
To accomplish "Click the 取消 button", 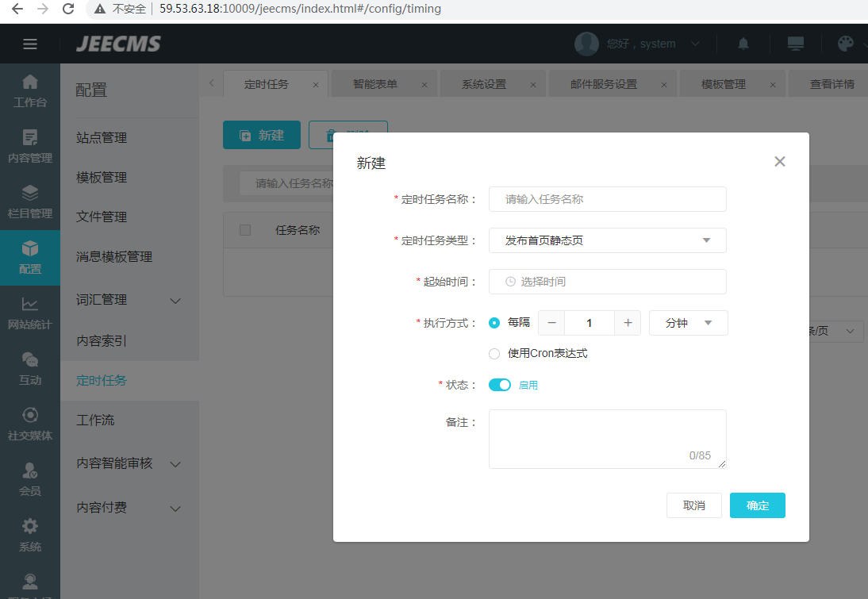I will tap(693, 505).
